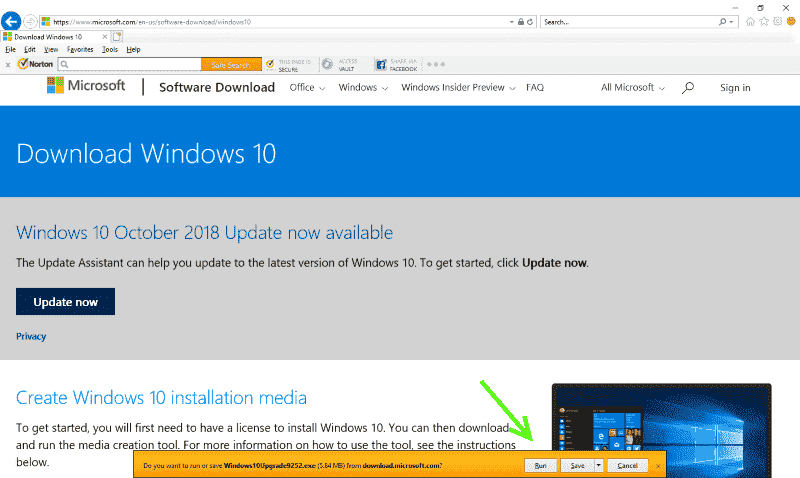Click Run in the download bar
The height and width of the screenshot is (478, 800).
tap(540, 465)
